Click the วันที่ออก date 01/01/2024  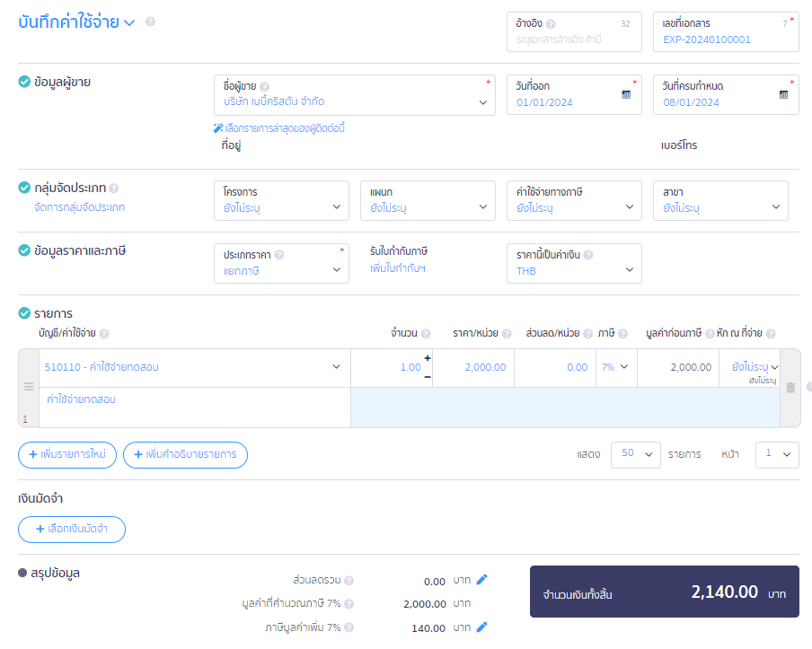[x=545, y=102]
